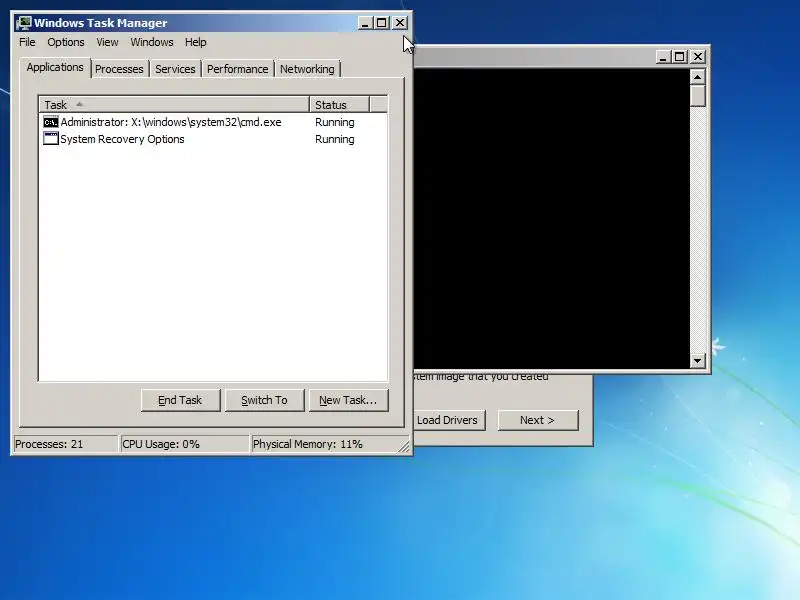Open the Options menu
This screenshot has width=800, height=600.
pyautogui.click(x=66, y=42)
